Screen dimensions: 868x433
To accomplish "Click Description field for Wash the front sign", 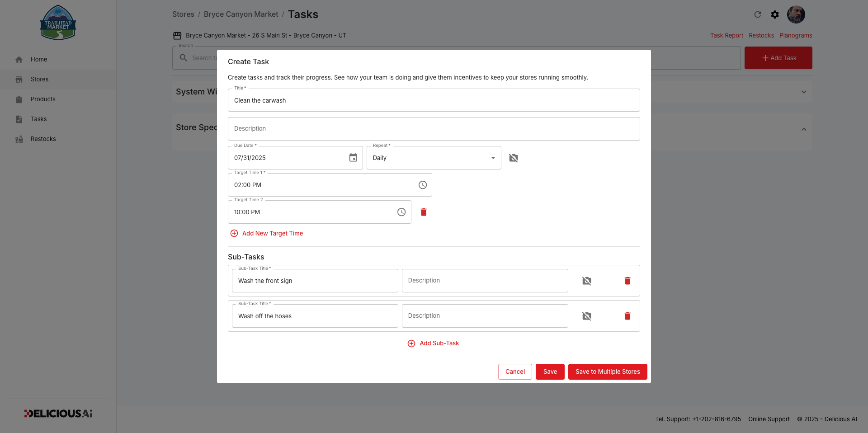I will [x=485, y=281].
